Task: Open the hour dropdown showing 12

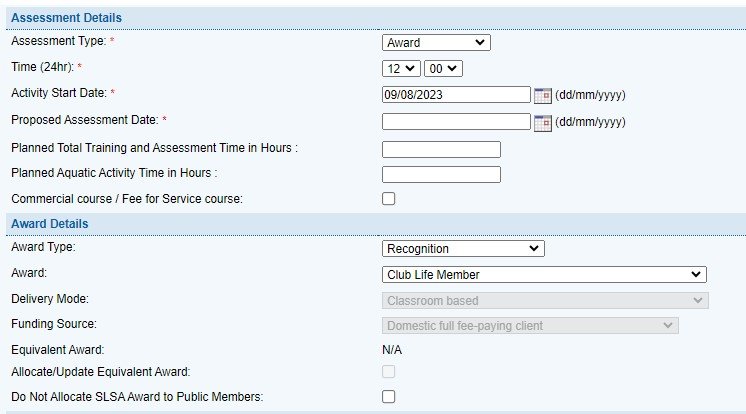Action: coord(401,68)
